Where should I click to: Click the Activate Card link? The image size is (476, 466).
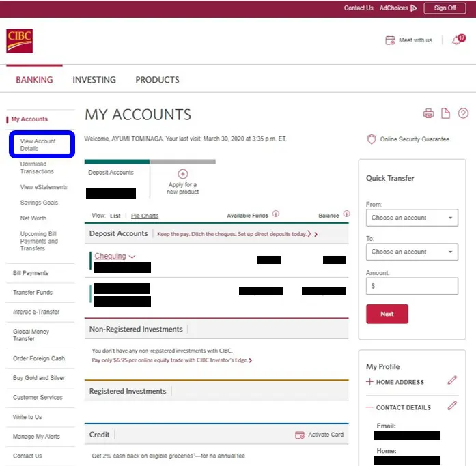(x=326, y=435)
